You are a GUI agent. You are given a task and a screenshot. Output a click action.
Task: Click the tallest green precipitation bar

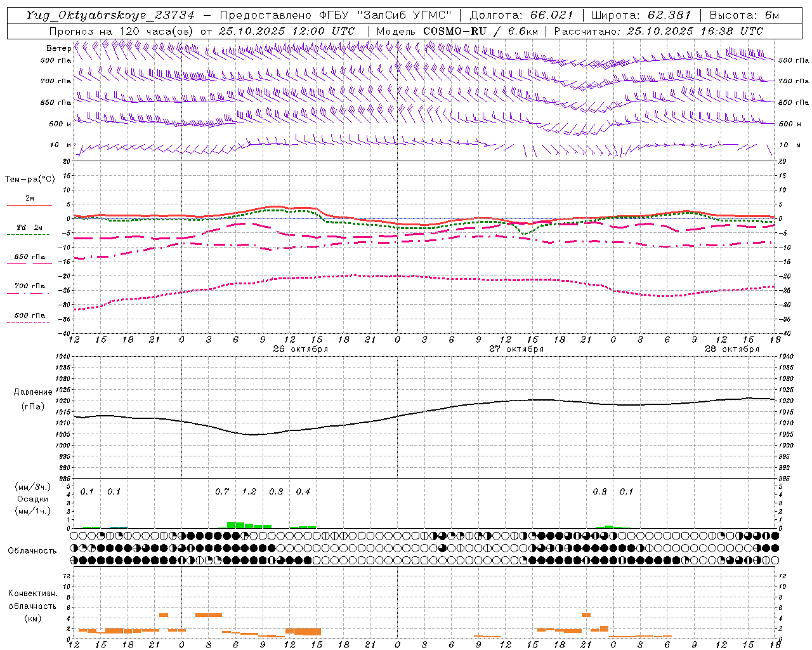(x=232, y=525)
